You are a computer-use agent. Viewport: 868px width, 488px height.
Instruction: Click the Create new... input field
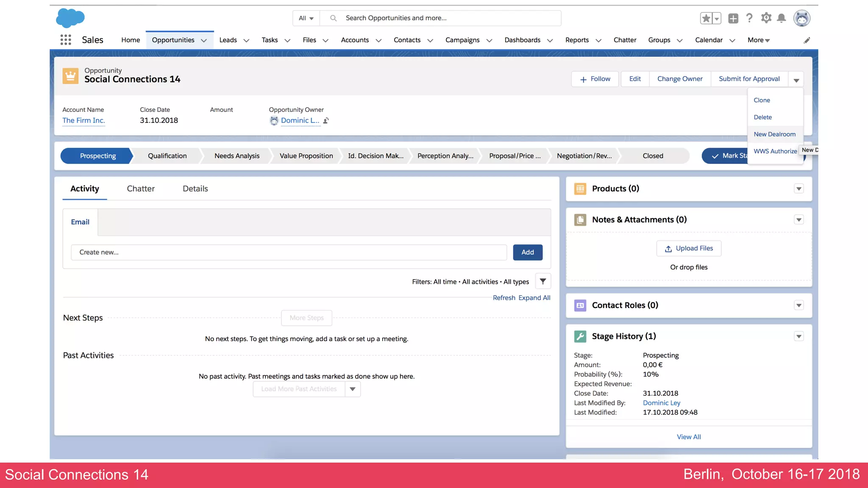pos(289,252)
